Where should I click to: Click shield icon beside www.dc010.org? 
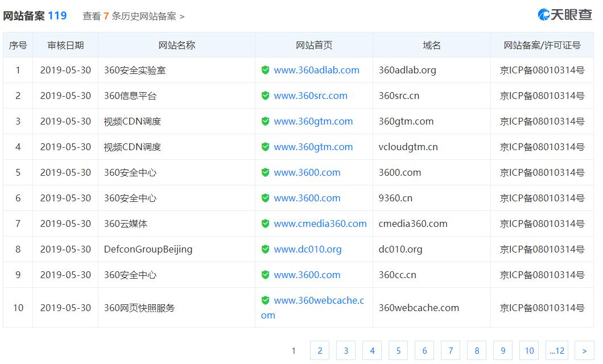click(x=265, y=249)
